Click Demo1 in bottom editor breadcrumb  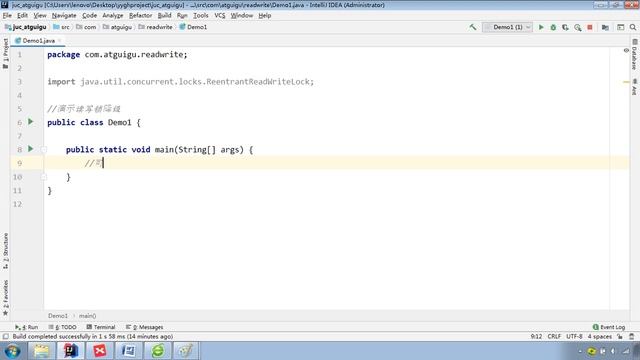(x=58, y=316)
